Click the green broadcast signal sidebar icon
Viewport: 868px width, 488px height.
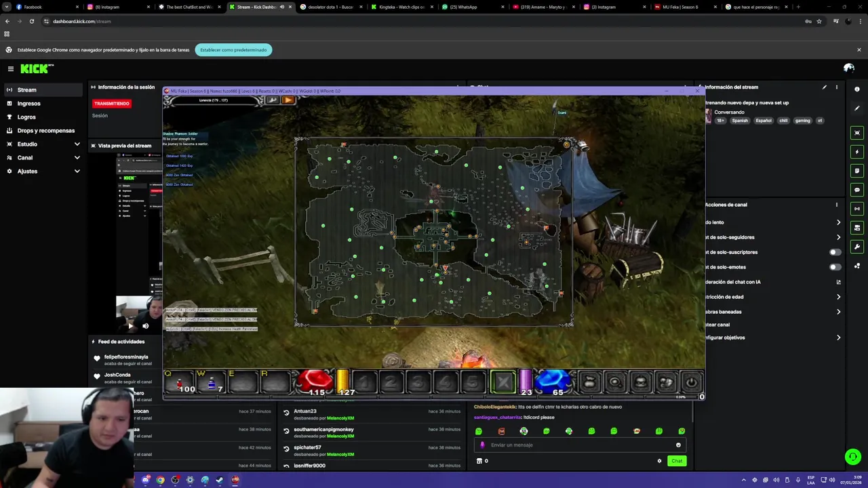pyautogui.click(x=857, y=209)
